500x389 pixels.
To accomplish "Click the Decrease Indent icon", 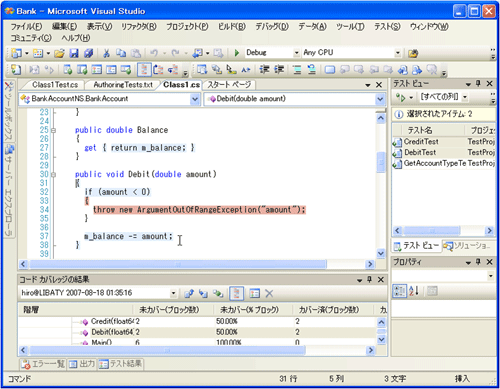I will point(264,70).
